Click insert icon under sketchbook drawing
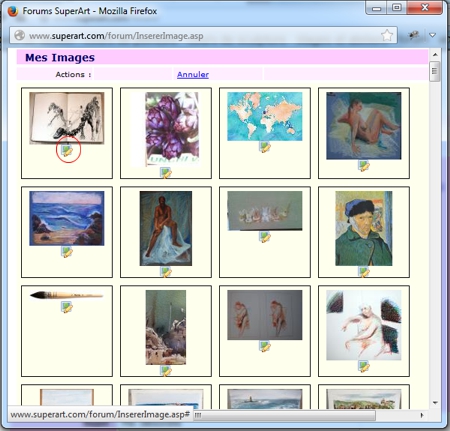Screen dimensions: 450x431 click(x=67, y=150)
